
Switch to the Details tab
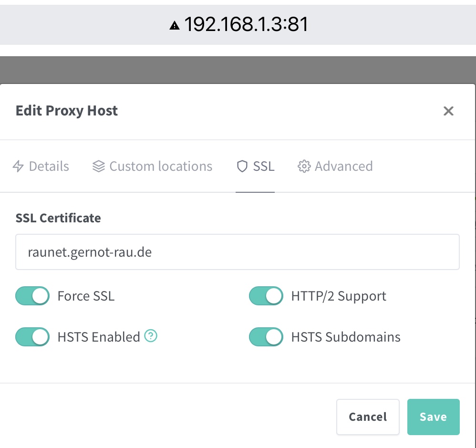(41, 166)
